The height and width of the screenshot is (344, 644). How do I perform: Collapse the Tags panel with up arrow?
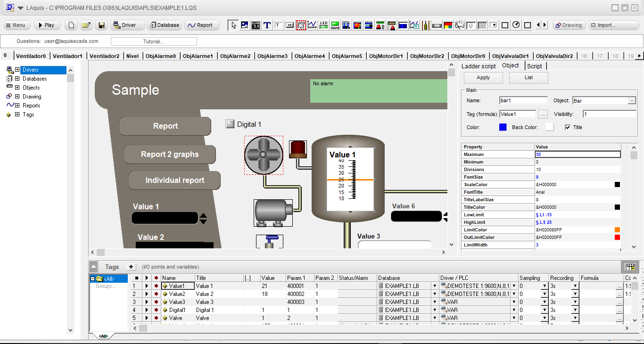coord(94,267)
